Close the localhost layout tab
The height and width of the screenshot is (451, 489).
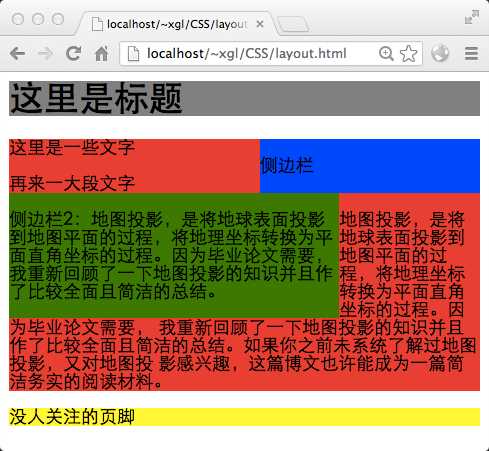coord(260,24)
